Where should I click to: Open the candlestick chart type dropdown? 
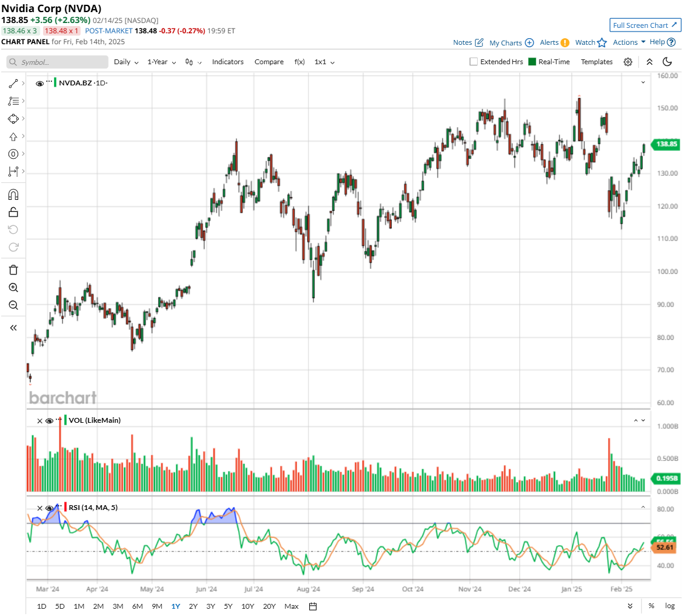193,62
